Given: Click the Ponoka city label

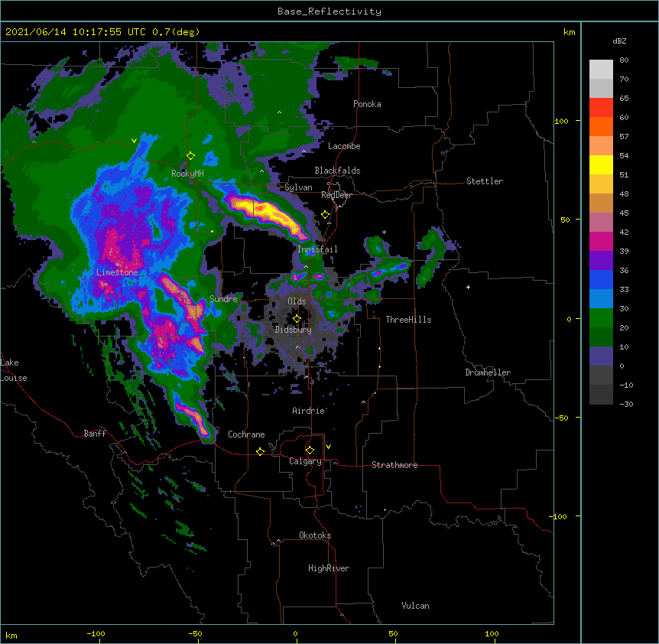Looking at the screenshot, I should [x=367, y=104].
